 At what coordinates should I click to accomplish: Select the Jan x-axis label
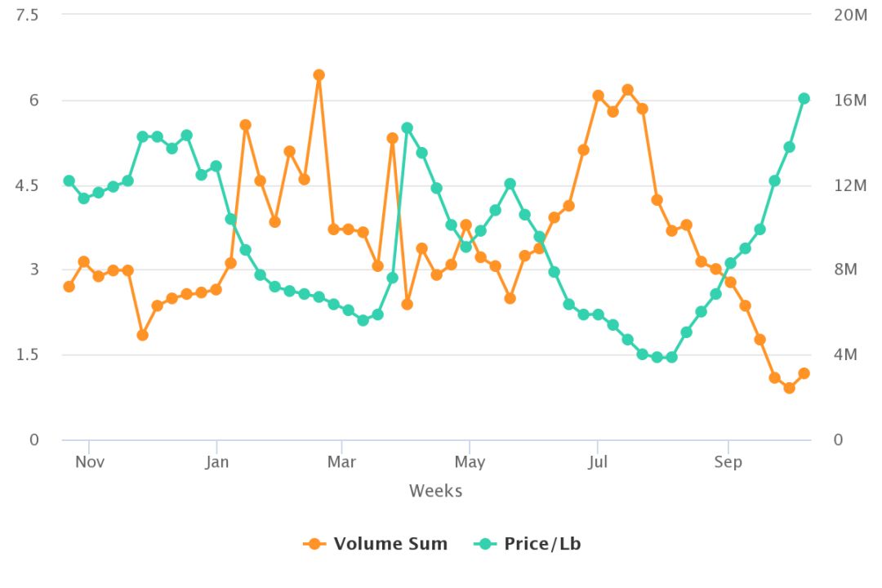[x=216, y=462]
